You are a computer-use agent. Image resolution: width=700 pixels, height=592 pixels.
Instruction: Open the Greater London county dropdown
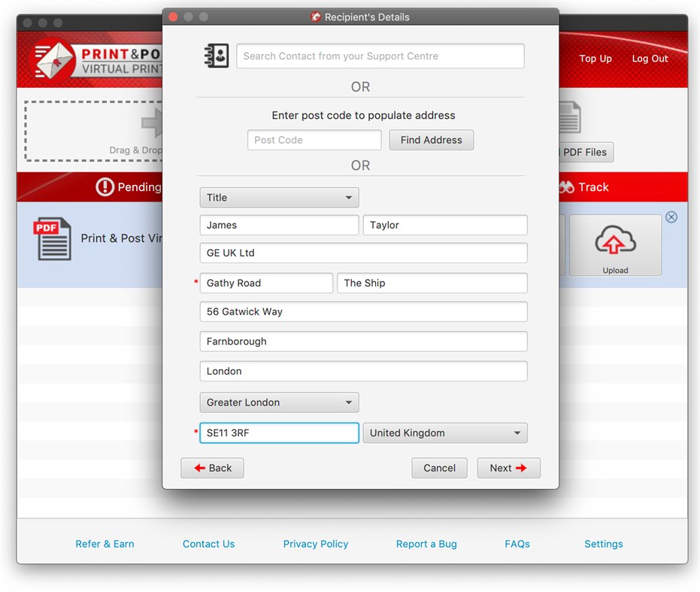[278, 402]
